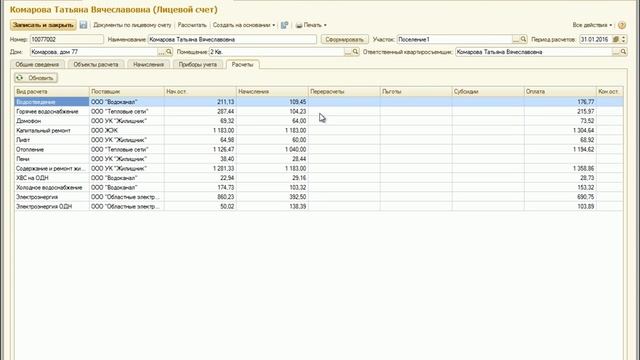
Task: Click Начисления column header
Action: [x=272, y=91]
